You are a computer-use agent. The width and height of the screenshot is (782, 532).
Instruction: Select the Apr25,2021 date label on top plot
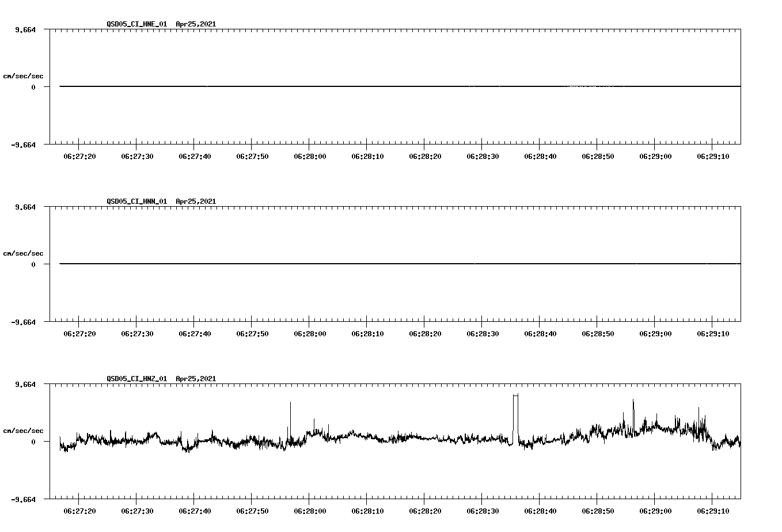196,24
